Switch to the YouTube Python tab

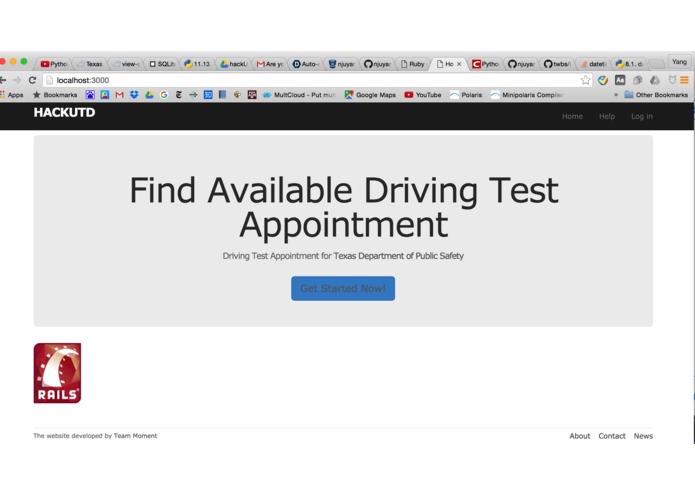click(x=54, y=64)
